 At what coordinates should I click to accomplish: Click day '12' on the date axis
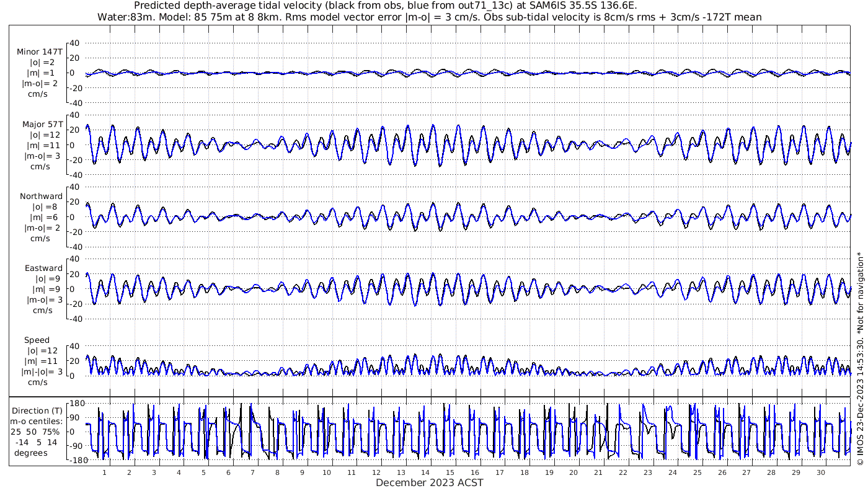pos(376,472)
